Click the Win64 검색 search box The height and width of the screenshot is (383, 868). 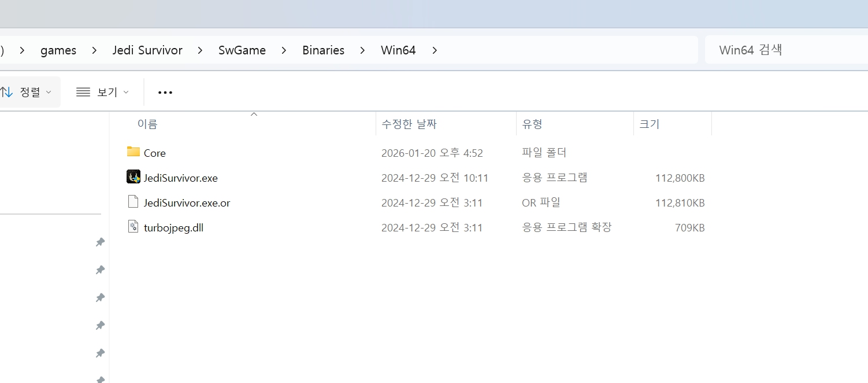click(787, 50)
